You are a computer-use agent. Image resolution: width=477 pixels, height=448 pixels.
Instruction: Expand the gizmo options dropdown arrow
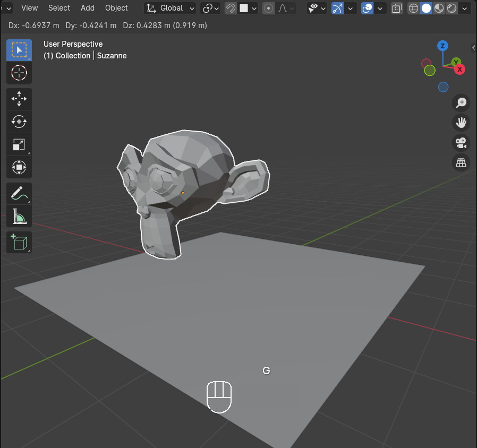point(351,8)
